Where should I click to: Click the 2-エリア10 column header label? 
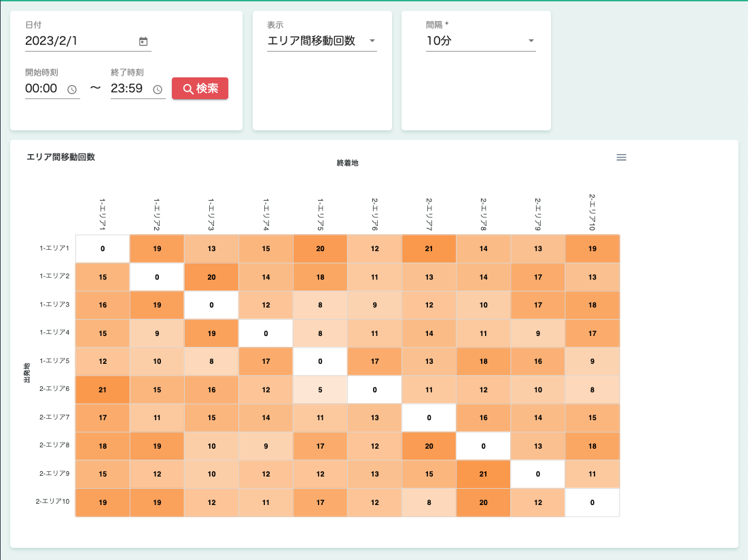(592, 212)
